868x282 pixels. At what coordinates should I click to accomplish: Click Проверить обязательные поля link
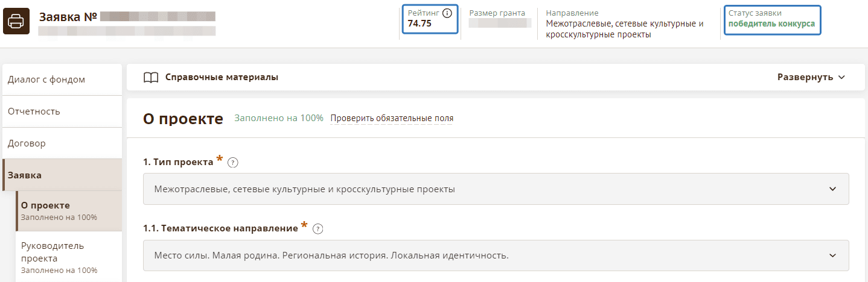coord(392,118)
